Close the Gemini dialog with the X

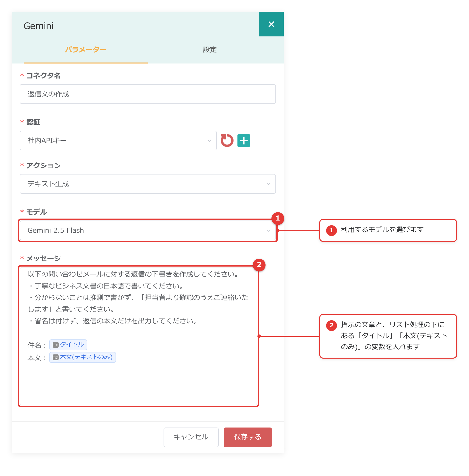tap(271, 24)
